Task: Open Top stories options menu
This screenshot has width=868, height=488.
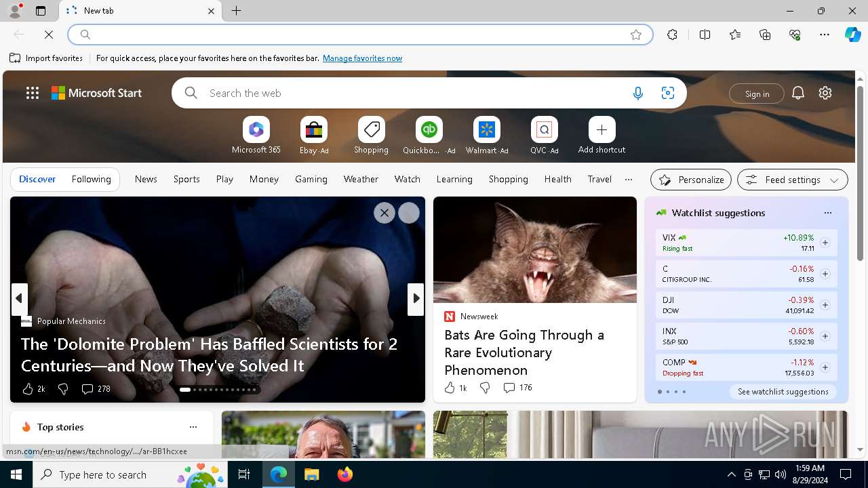Action: (x=193, y=427)
